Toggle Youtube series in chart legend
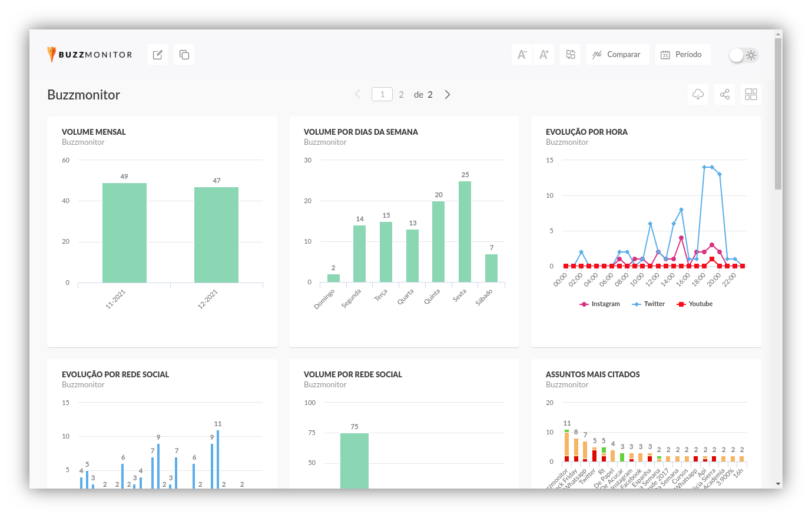Screen dimensions: 812x518 coord(695,304)
